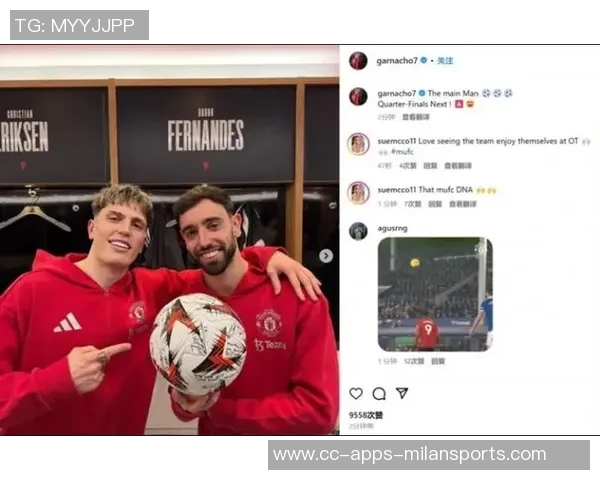Open the #mufc hashtag link
The height and width of the screenshot is (480, 600).
coord(402,152)
